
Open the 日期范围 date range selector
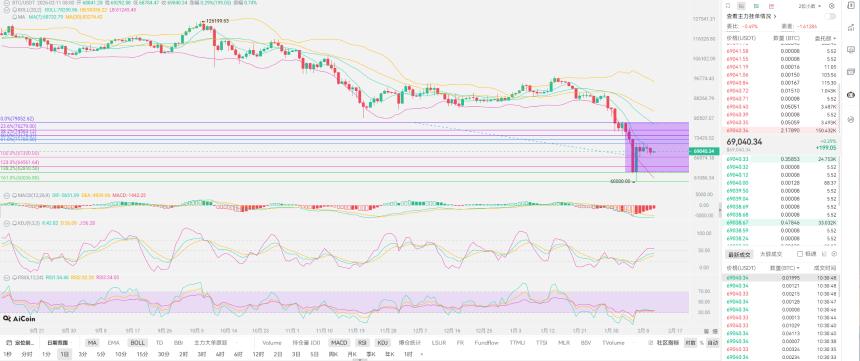pos(58,343)
